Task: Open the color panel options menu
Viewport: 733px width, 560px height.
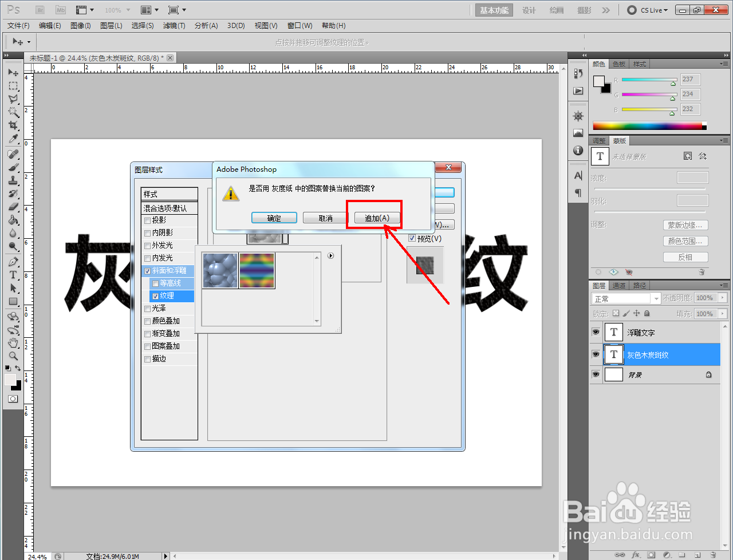Action: tap(724, 64)
